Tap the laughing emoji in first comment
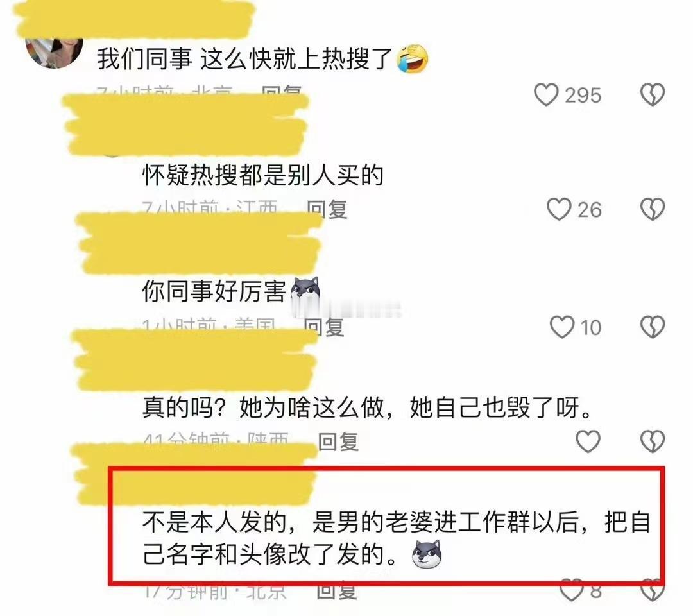 click(x=413, y=59)
